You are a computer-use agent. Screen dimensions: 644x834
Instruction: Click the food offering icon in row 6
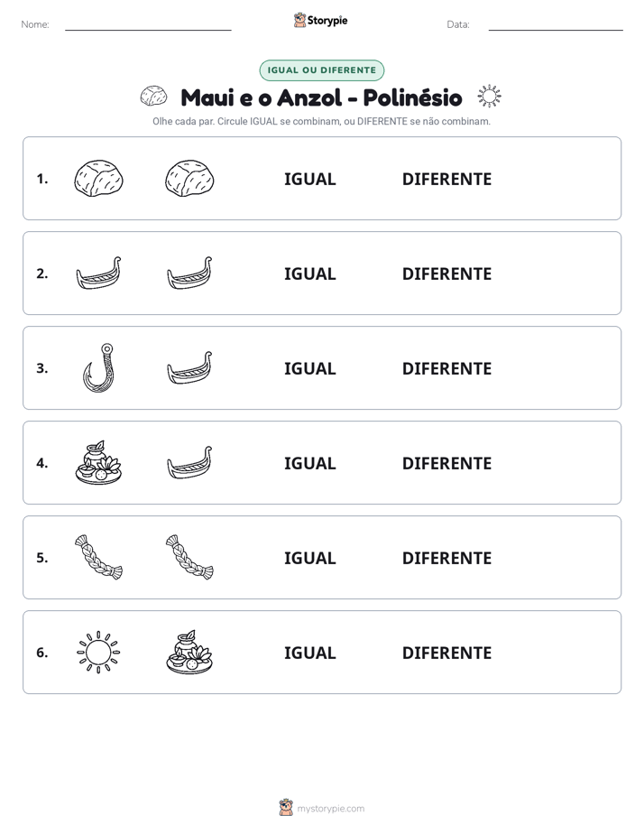(189, 652)
